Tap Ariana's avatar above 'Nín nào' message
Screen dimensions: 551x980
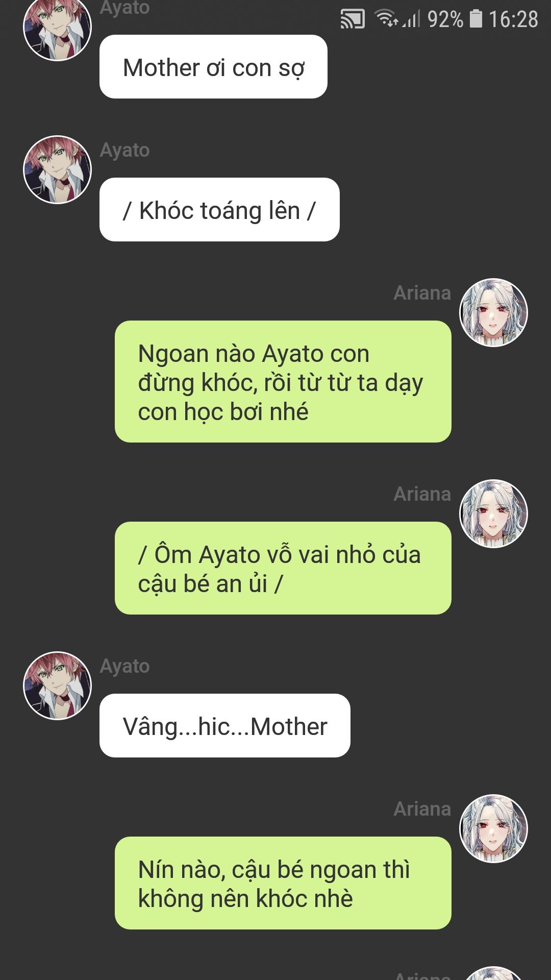[x=493, y=828]
